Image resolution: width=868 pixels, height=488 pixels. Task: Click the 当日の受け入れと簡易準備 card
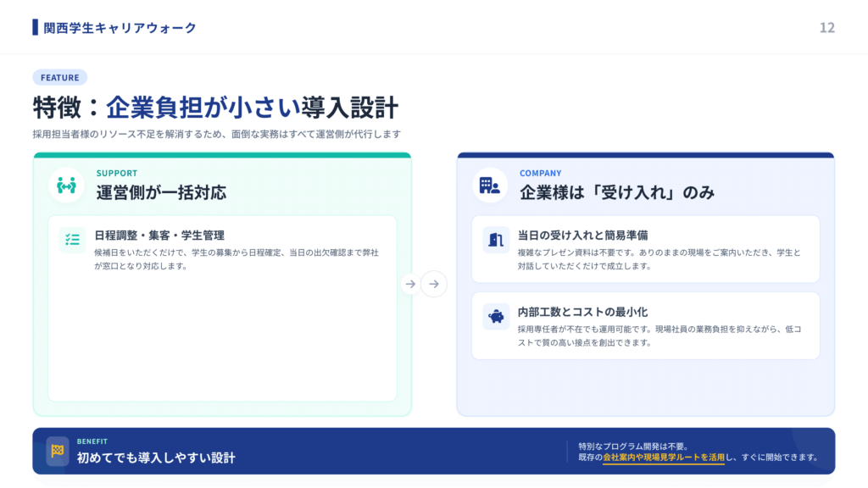644,246
